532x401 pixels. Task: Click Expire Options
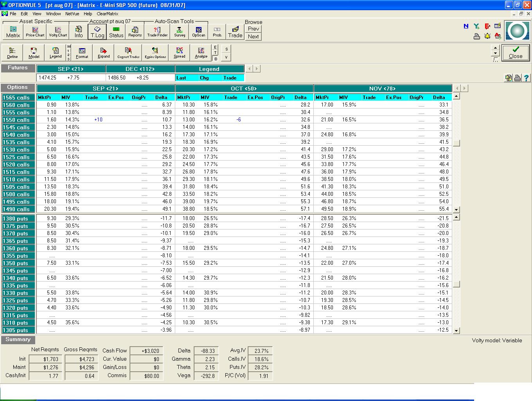[155, 52]
